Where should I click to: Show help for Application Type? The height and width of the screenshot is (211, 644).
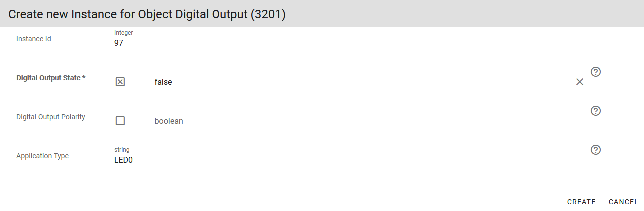coord(595,150)
